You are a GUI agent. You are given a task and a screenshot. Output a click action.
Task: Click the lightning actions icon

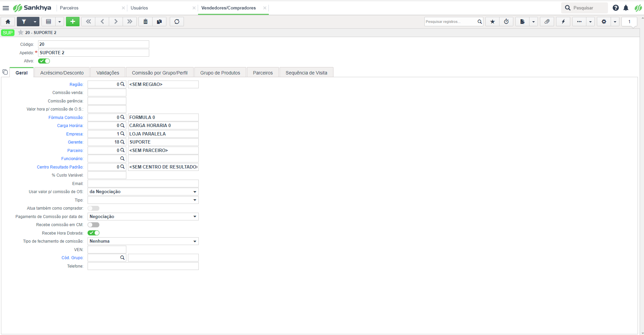pos(563,22)
